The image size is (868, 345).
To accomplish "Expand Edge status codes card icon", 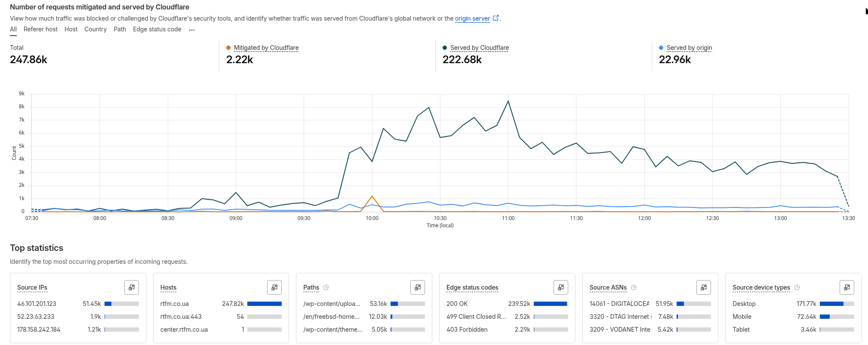I will [561, 287].
